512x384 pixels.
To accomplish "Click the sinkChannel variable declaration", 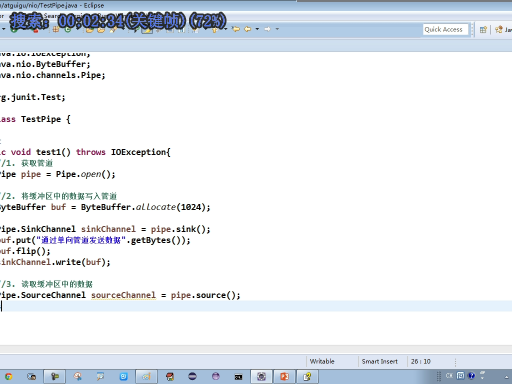I will 108,229.
